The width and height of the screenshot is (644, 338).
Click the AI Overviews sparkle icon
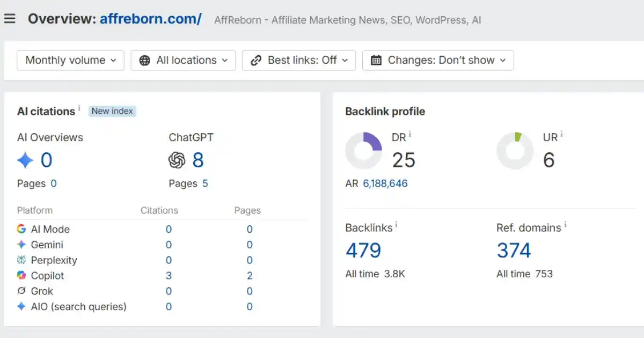(x=25, y=160)
